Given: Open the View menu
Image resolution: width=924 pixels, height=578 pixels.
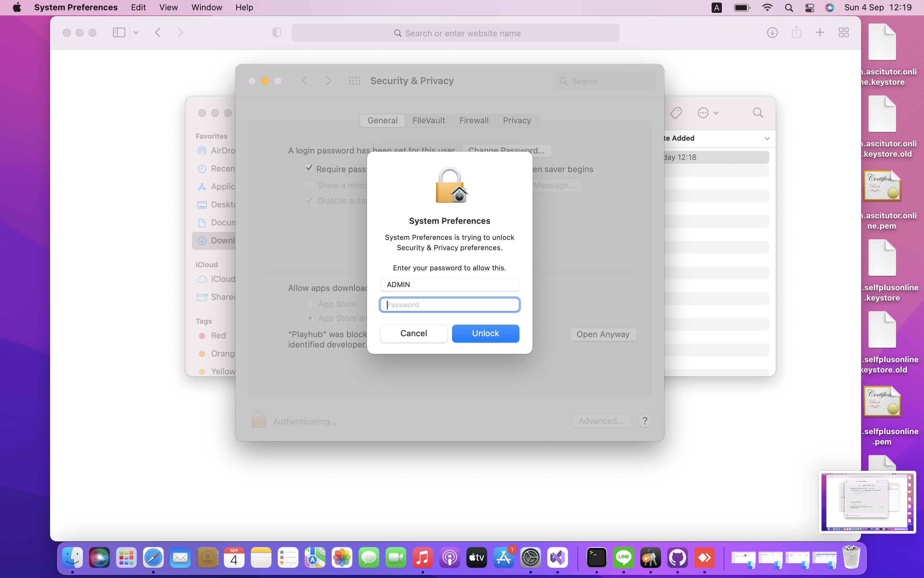Looking at the screenshot, I should tap(168, 7).
